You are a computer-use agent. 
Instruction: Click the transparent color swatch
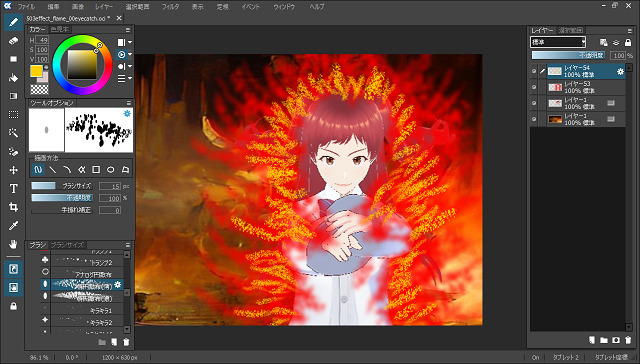tap(39, 89)
